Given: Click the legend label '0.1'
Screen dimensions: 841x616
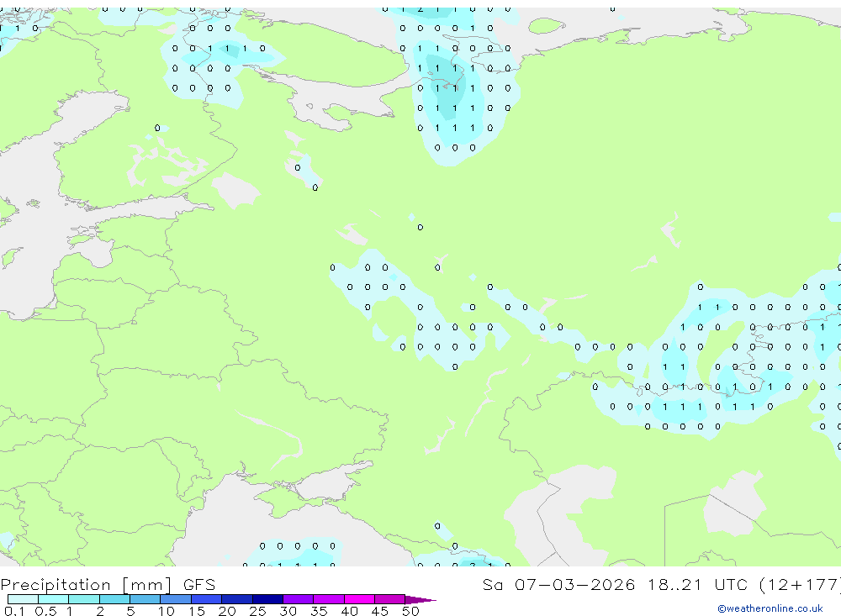Looking at the screenshot, I should (14, 611).
